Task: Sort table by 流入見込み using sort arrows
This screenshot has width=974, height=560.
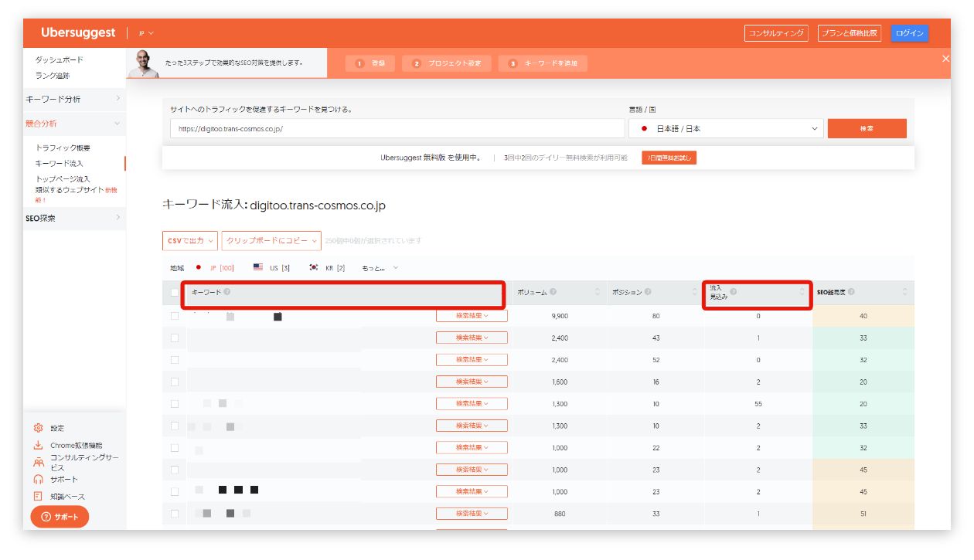Action: tap(803, 292)
